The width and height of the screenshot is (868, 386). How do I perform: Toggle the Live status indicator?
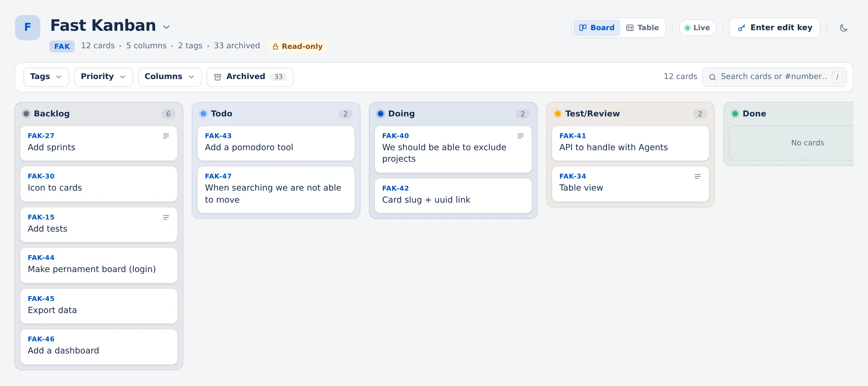coord(697,28)
